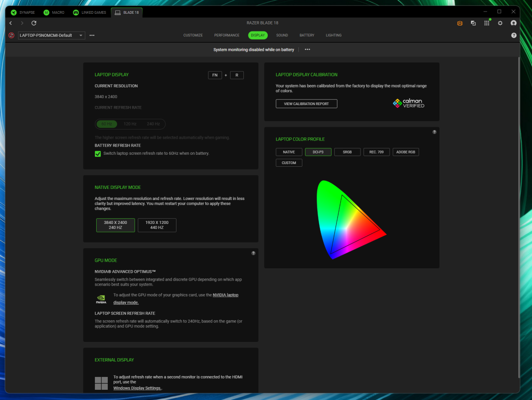Click the R shortcut key box

(x=237, y=75)
